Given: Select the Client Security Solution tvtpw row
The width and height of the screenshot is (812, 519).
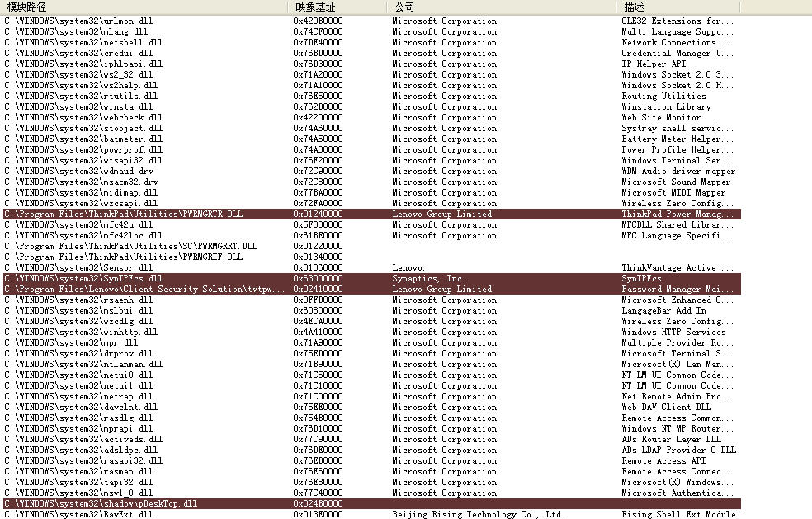Looking at the screenshot, I should (x=372, y=289).
